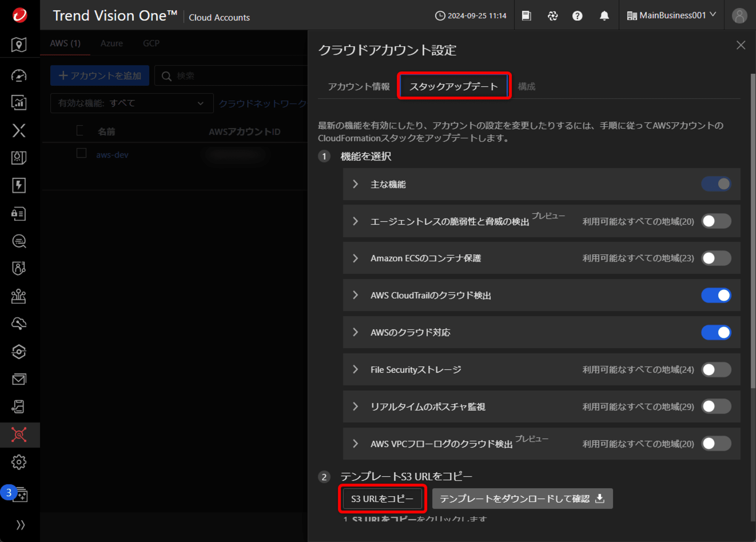Click 利用可能なすべての地域(24) text

[638, 369]
